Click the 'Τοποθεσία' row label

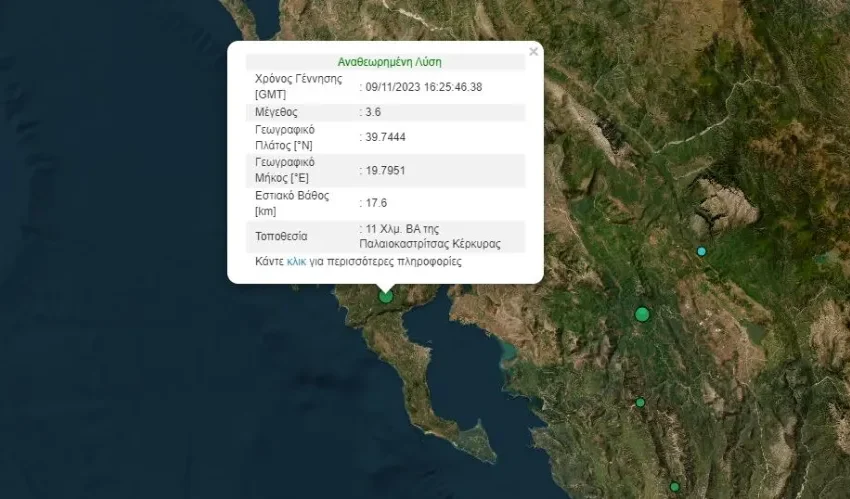(282, 236)
